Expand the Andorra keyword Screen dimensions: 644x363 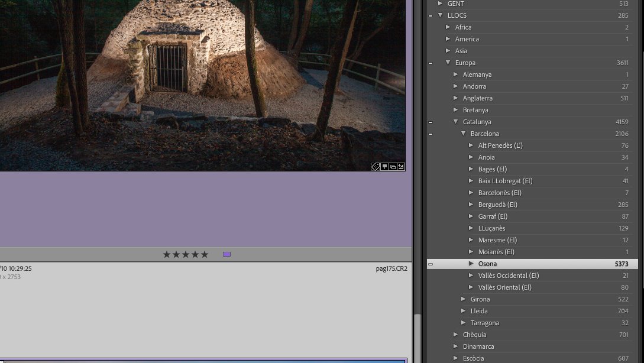[x=455, y=86]
